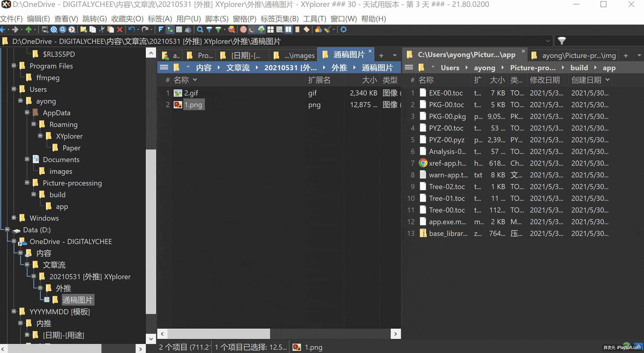
Task: Add a new tab in right pane
Action: coord(626,55)
